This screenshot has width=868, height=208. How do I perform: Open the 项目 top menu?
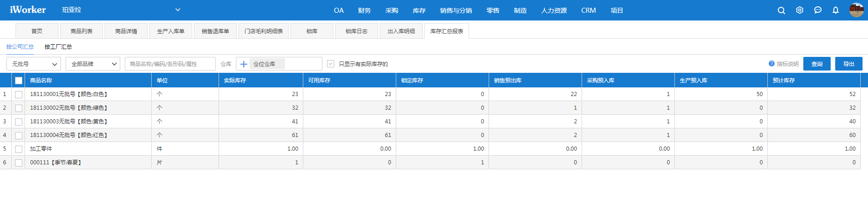617,10
